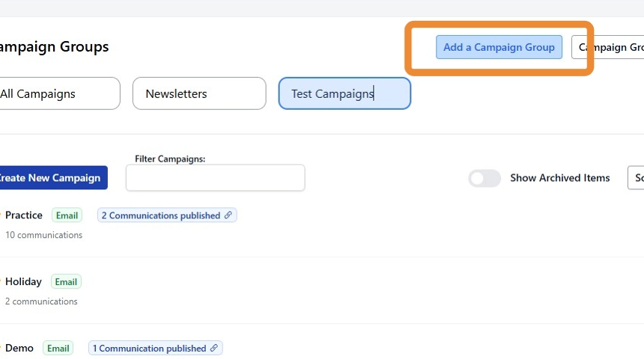The width and height of the screenshot is (644, 359).
Task: Open the Holiday campaign
Action: click(23, 282)
